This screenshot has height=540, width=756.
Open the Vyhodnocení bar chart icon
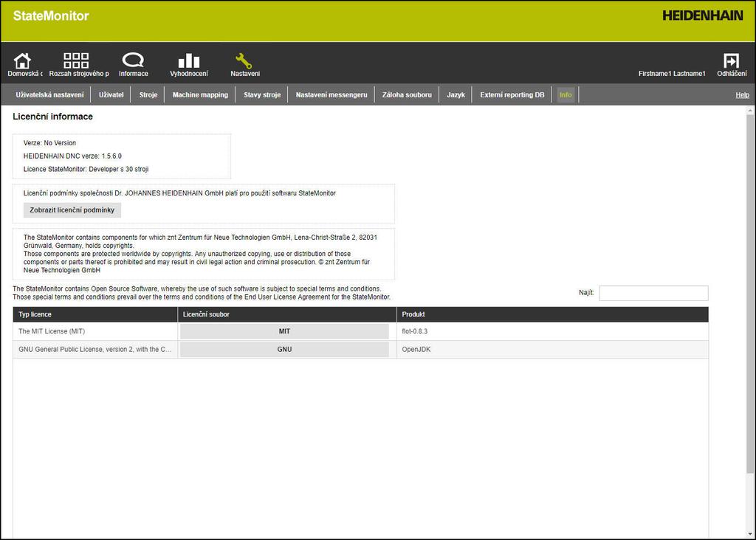click(x=188, y=60)
